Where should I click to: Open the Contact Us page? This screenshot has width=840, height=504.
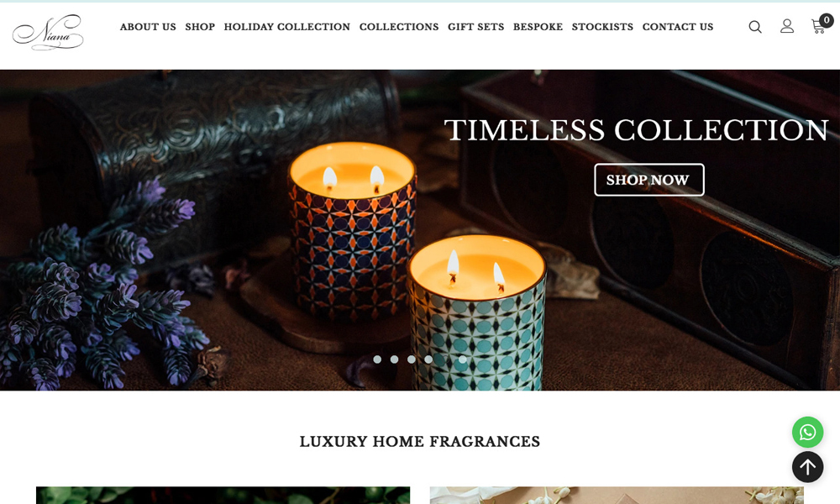(678, 27)
